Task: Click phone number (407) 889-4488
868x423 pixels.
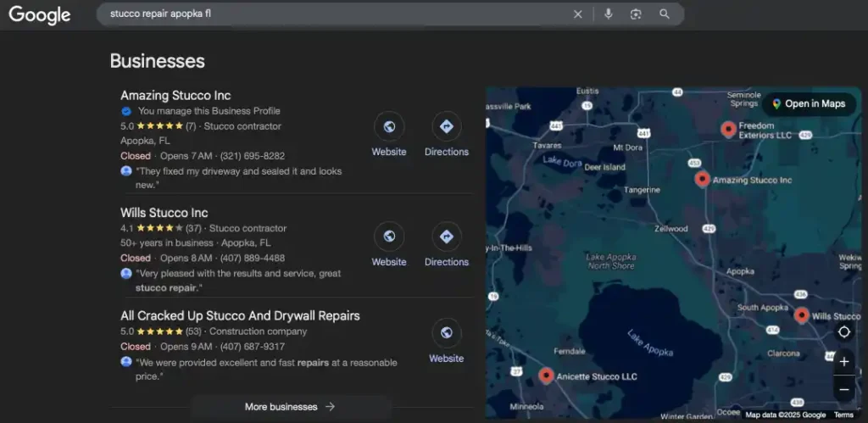Action: click(253, 258)
